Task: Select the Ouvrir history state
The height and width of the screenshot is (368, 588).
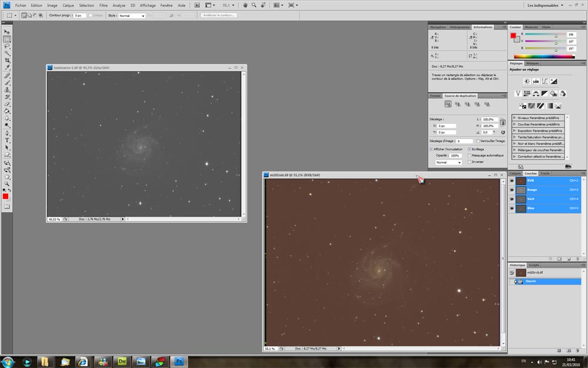Action: 531,281
